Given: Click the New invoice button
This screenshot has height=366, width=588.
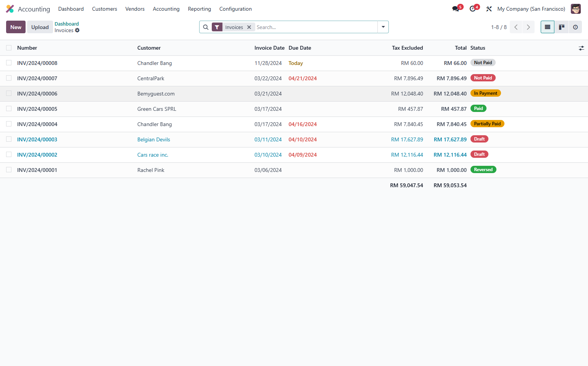Looking at the screenshot, I should [16, 27].
